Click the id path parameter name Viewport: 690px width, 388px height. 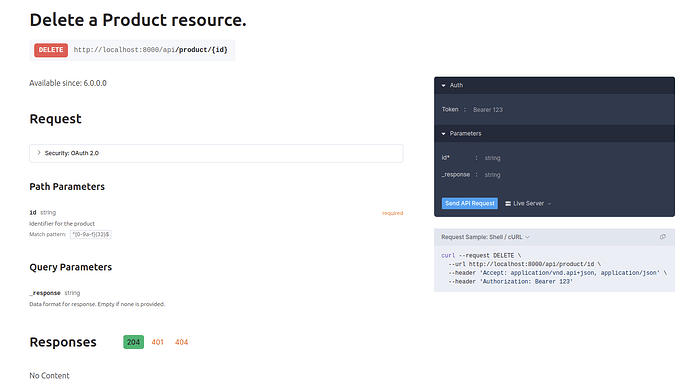click(x=33, y=212)
